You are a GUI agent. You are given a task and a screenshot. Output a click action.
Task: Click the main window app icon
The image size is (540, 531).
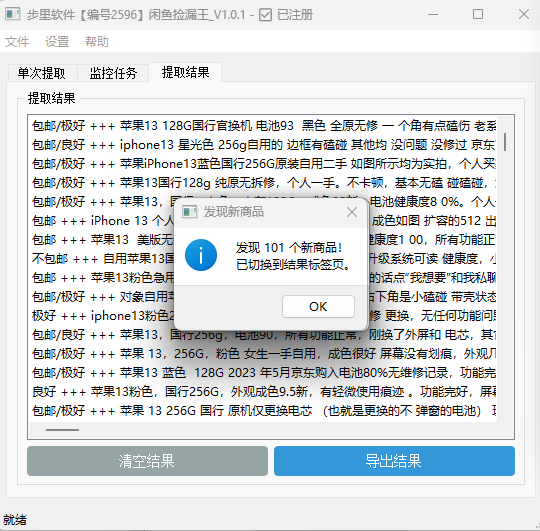[x=13, y=14]
